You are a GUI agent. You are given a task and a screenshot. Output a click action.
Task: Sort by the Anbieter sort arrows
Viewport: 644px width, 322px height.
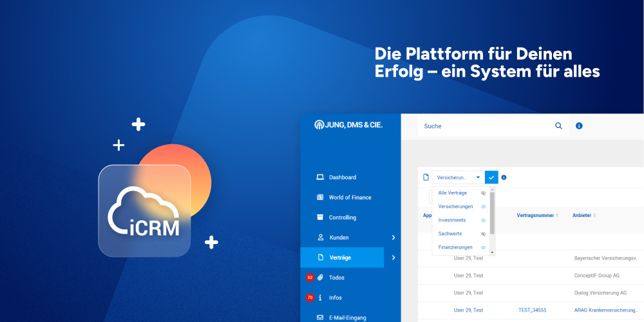pos(594,216)
